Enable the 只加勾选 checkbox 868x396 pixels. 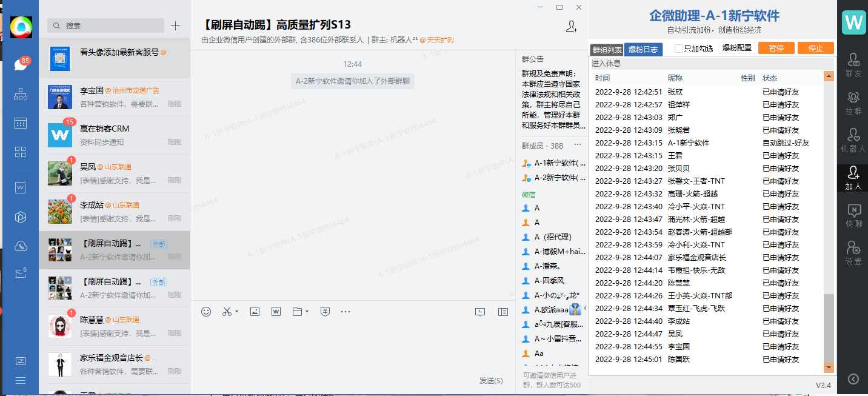pos(679,49)
